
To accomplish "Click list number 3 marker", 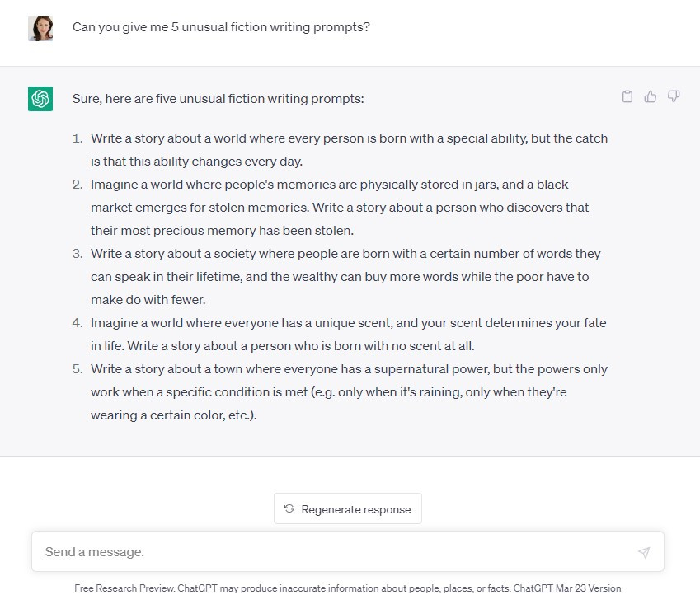I will pyautogui.click(x=78, y=254).
